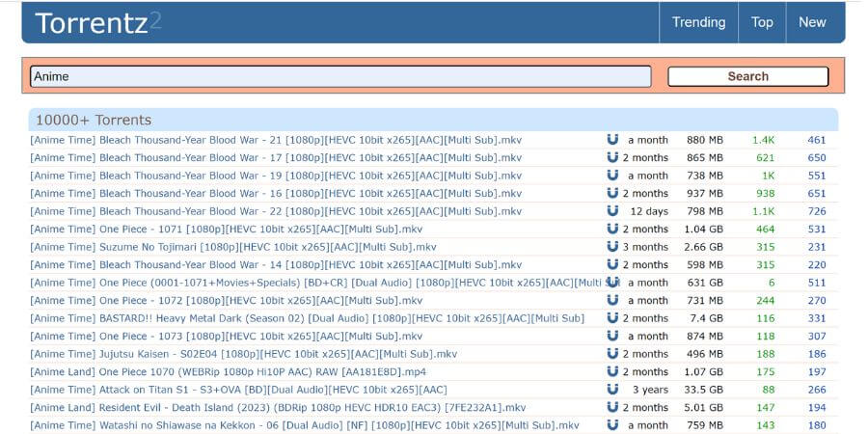Open Bleach Thousand-Year Blood War 14 link
Screen dimensions: 868x434
click(x=276, y=264)
